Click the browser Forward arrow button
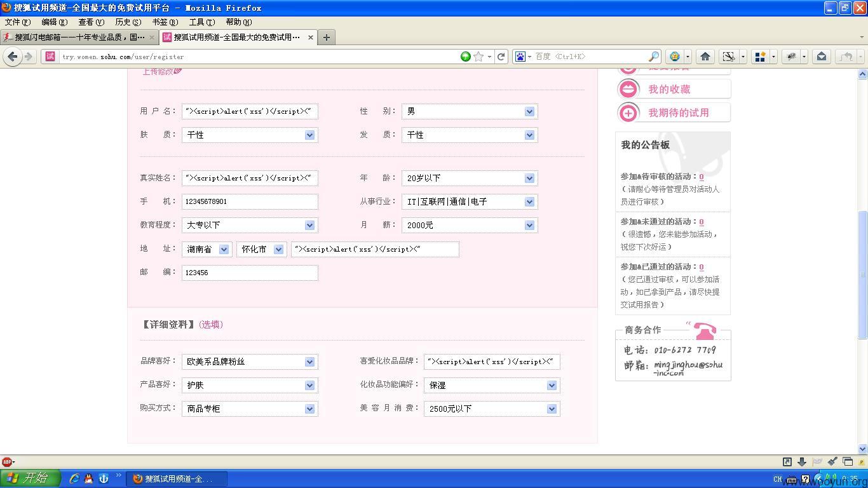Viewport: 868px width, 488px height. (28, 57)
